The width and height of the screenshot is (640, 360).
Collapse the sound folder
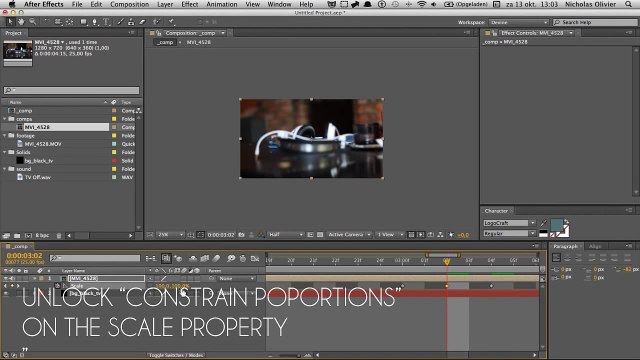pos(5,169)
